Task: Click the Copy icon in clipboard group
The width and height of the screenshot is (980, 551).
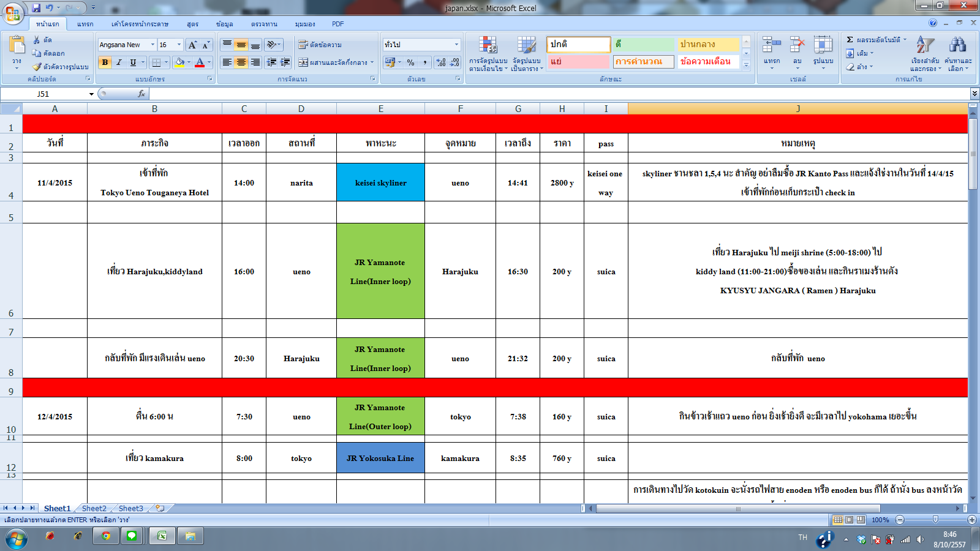Action: tap(37, 53)
